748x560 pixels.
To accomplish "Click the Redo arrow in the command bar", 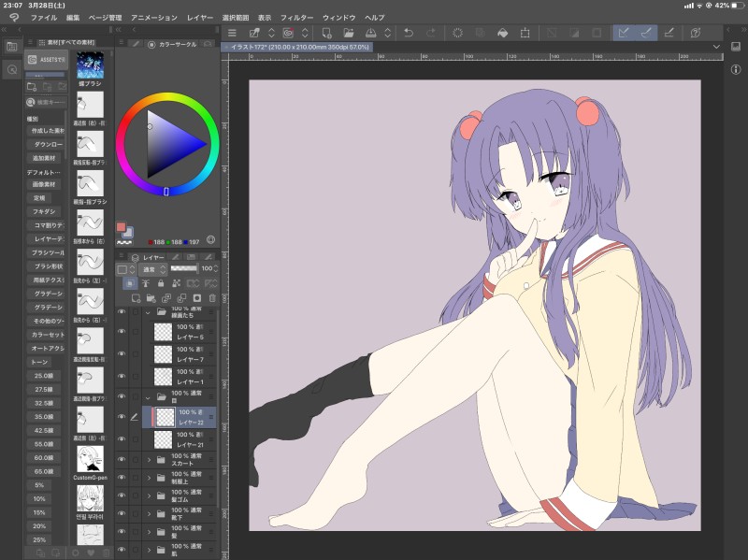I will (430, 33).
